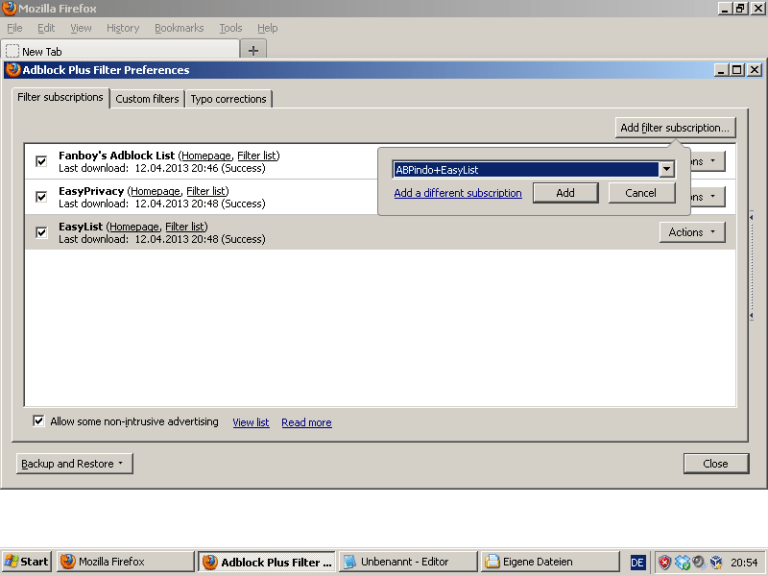The height and width of the screenshot is (576, 768).
Task: Click the EasyList Homepage link
Action: 134,227
